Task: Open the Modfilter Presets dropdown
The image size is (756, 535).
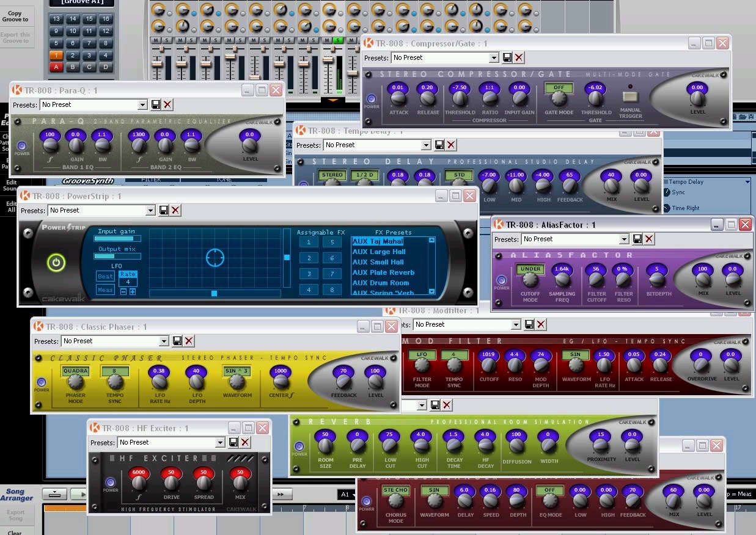Action: click(x=516, y=324)
